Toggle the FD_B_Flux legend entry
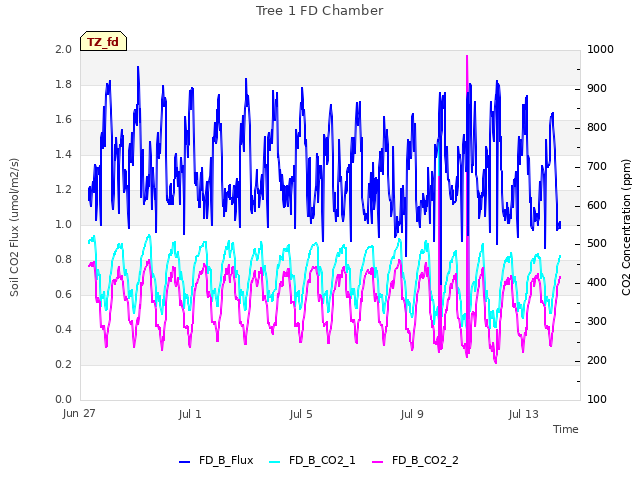This screenshot has width=640, height=480. tap(216, 460)
